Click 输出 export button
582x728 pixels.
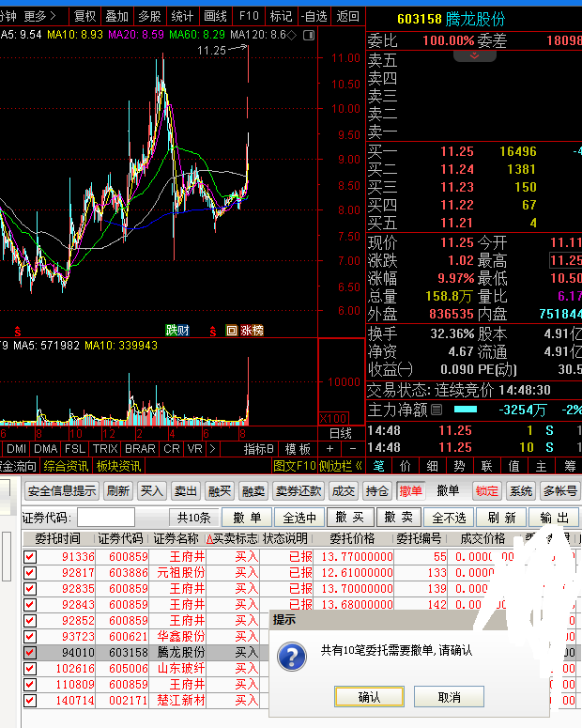click(554, 518)
